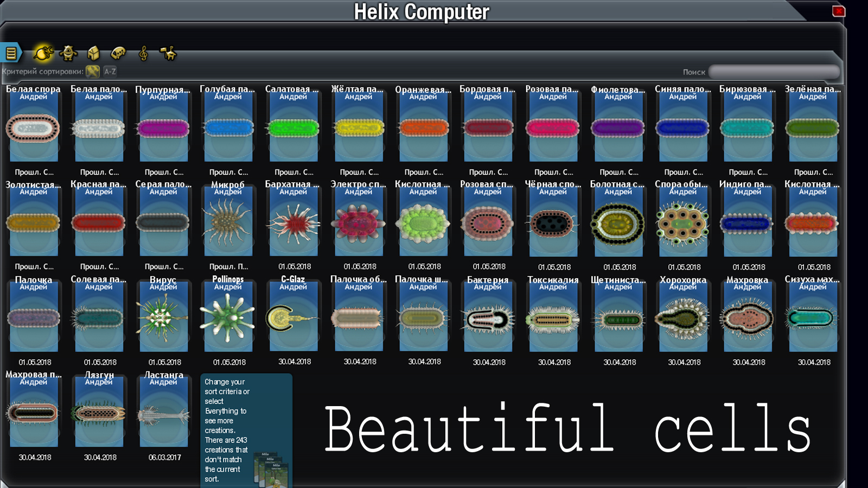
Task: Select the adventures flag filter icon
Action: [x=169, y=53]
